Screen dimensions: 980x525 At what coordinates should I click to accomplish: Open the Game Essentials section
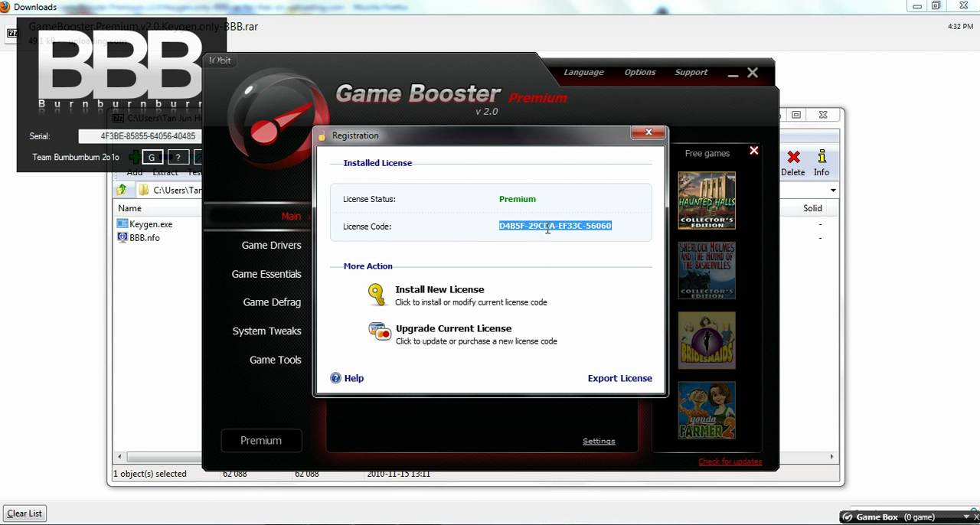266,274
